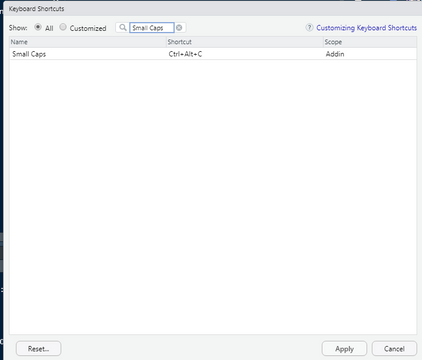Click the Cancel button

pos(394,349)
